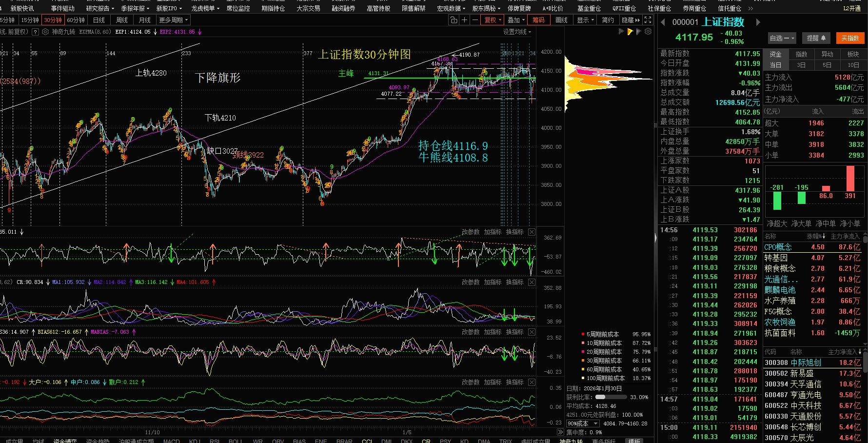
Task: Click 涨幅% column header in sector list
Action: pyautogui.click(x=816, y=236)
